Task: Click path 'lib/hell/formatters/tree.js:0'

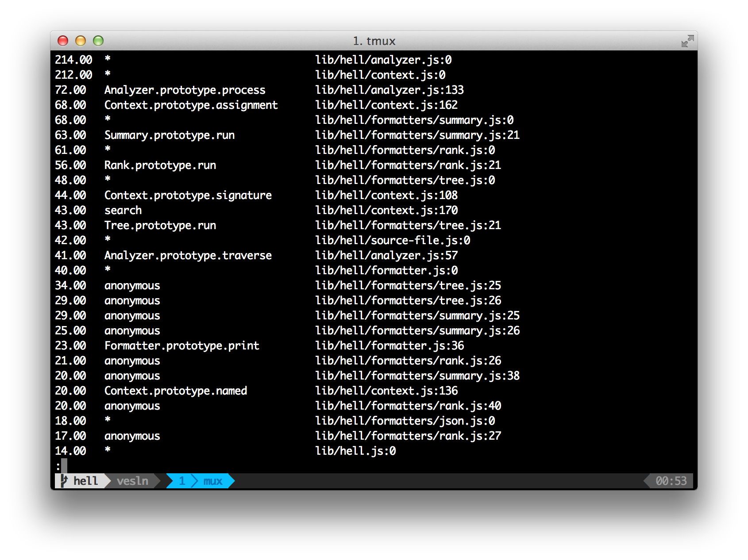Action: point(405,180)
